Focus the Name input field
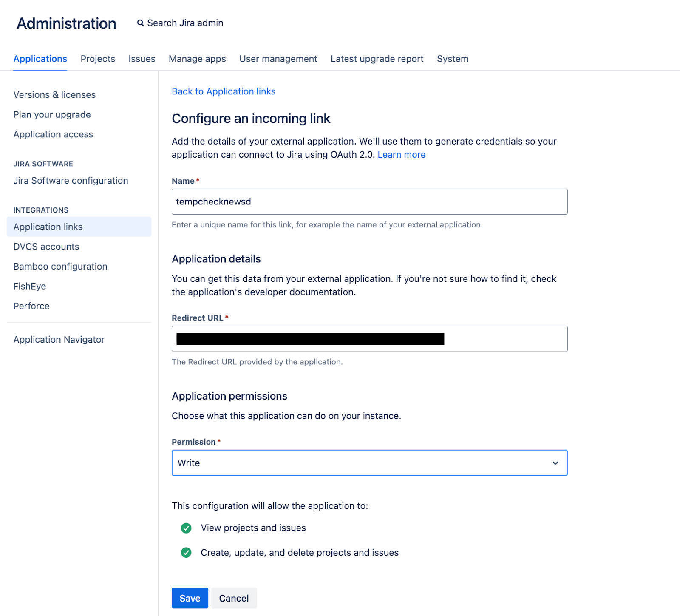The width and height of the screenshot is (680, 616). [x=369, y=202]
